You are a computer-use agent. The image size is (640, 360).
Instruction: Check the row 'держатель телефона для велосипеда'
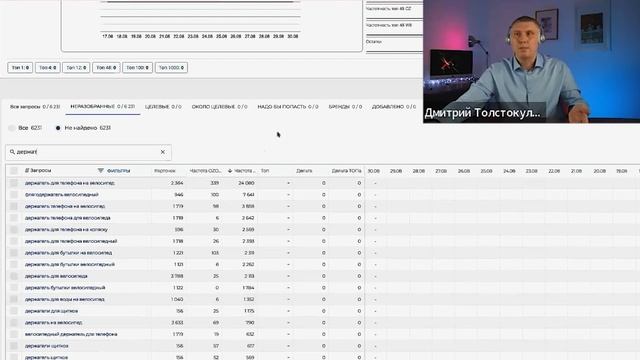[x=14, y=218]
